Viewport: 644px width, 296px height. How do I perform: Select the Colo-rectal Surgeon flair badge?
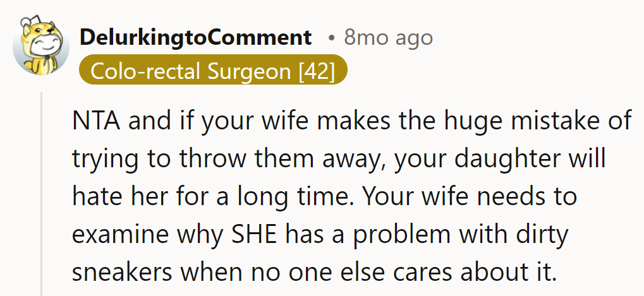pos(213,71)
